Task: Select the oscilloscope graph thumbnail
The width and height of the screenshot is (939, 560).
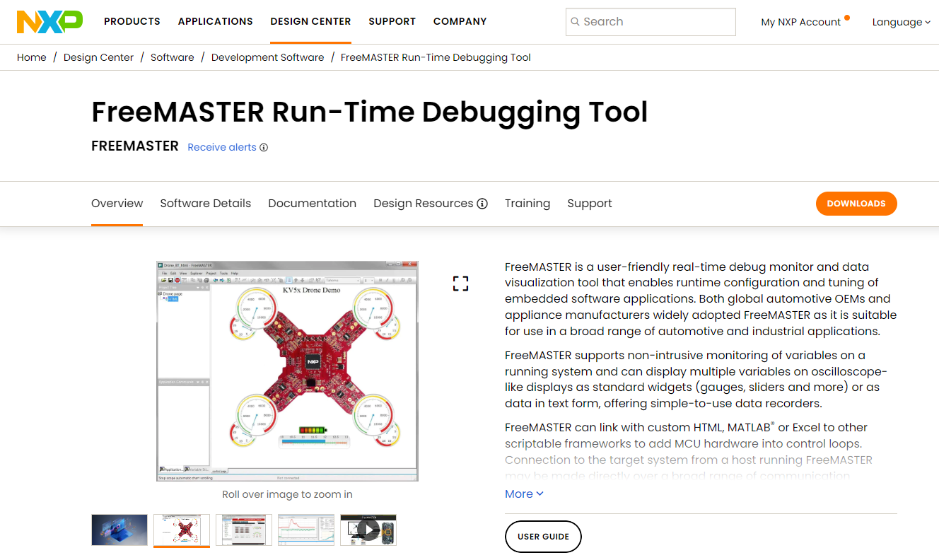Action: click(x=305, y=530)
